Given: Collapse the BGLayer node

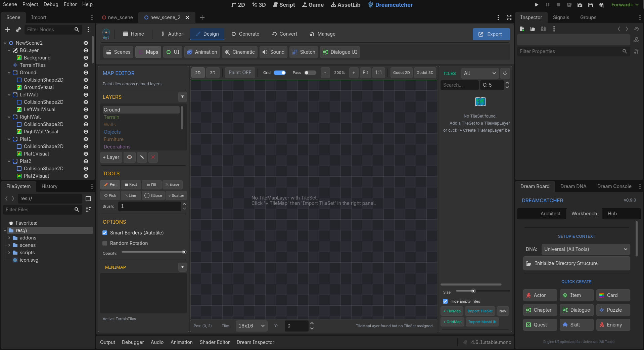Looking at the screenshot, I should (9, 50).
